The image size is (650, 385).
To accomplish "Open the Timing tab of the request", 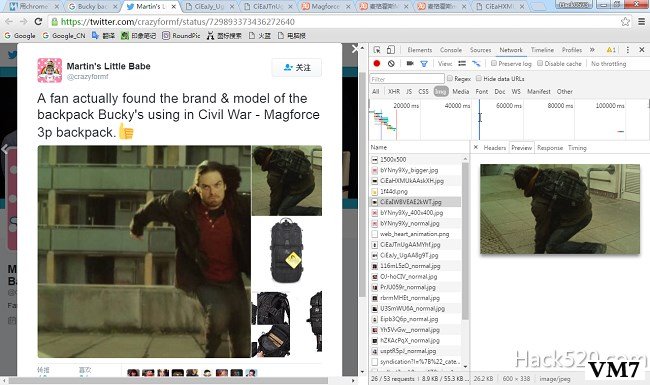I will (577, 148).
